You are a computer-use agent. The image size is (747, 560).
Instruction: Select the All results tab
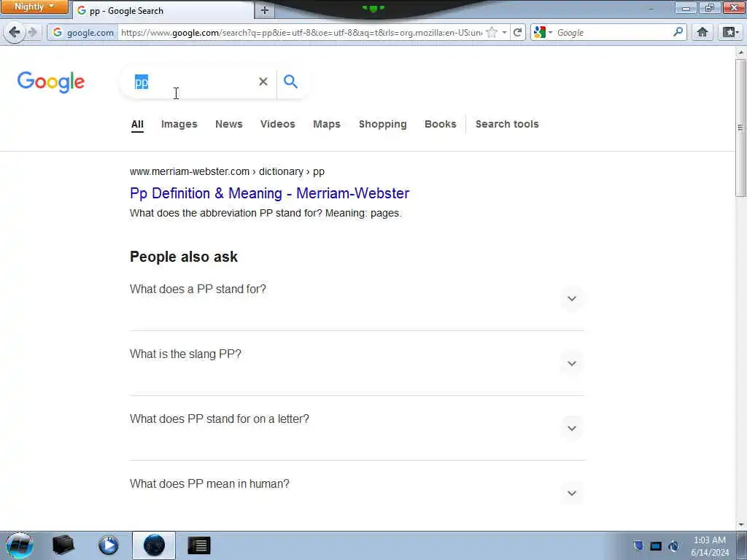pos(137,124)
